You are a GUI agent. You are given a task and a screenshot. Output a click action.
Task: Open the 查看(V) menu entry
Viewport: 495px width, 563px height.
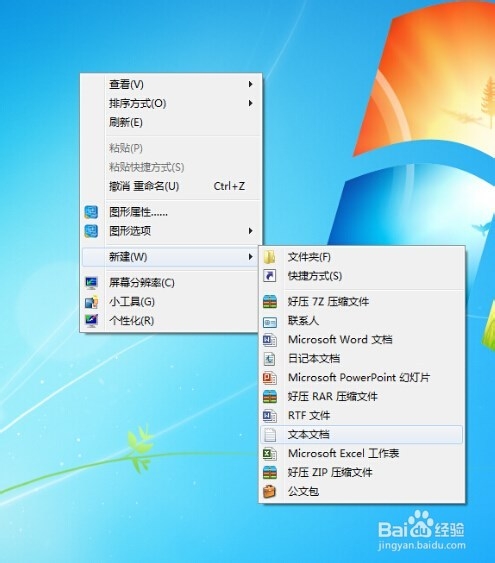[171, 84]
